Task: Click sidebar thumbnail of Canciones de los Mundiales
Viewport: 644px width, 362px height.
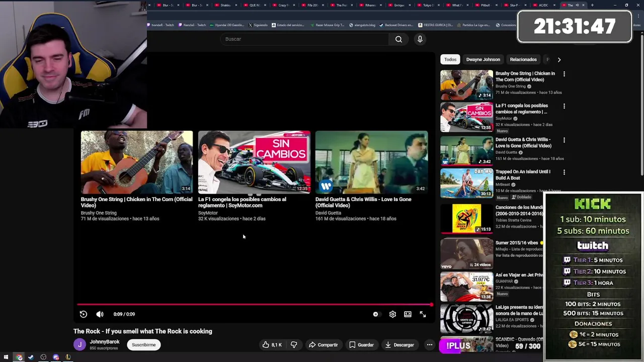Action: (x=467, y=218)
